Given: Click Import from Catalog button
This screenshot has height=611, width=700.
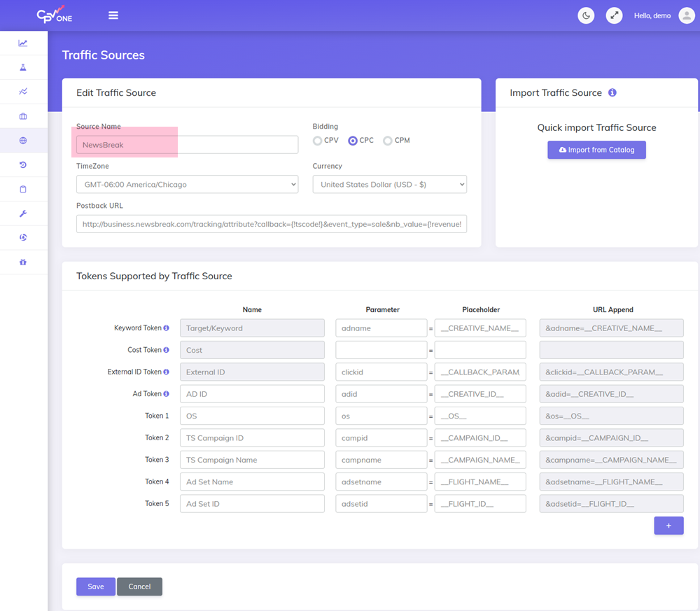Looking at the screenshot, I should [x=596, y=150].
